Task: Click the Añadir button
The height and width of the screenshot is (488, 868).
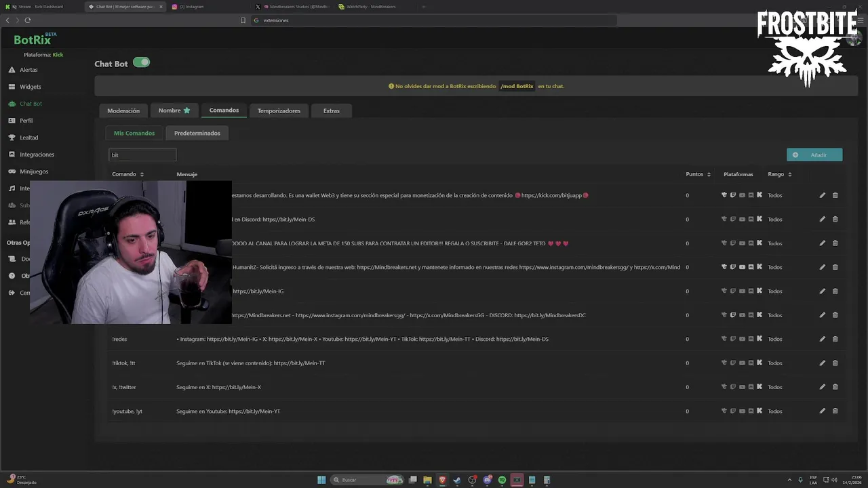Action: pos(814,155)
